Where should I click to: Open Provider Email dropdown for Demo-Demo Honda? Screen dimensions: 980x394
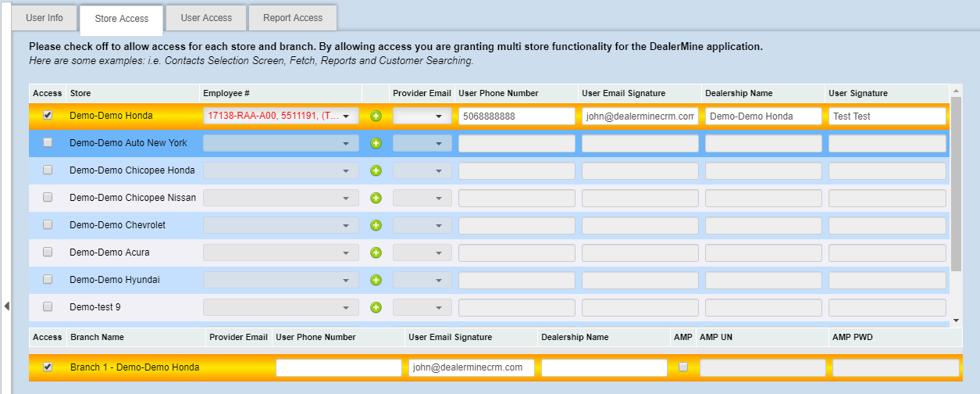[x=422, y=116]
